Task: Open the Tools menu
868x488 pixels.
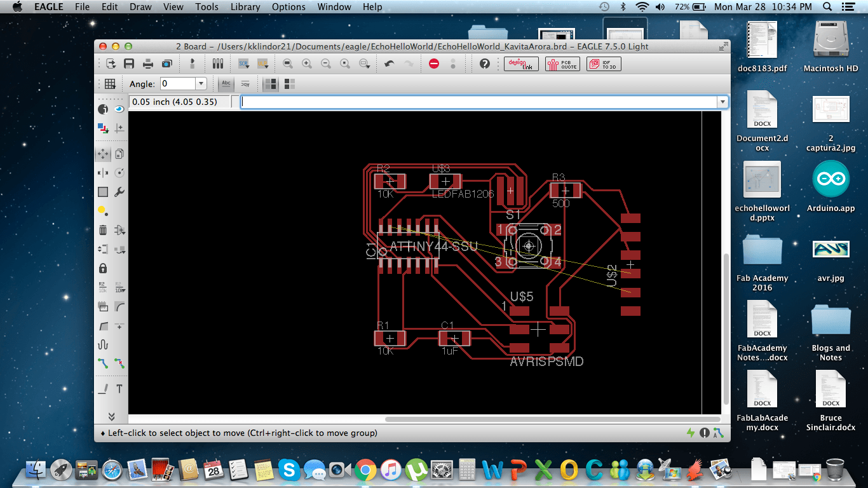Action: (x=207, y=7)
